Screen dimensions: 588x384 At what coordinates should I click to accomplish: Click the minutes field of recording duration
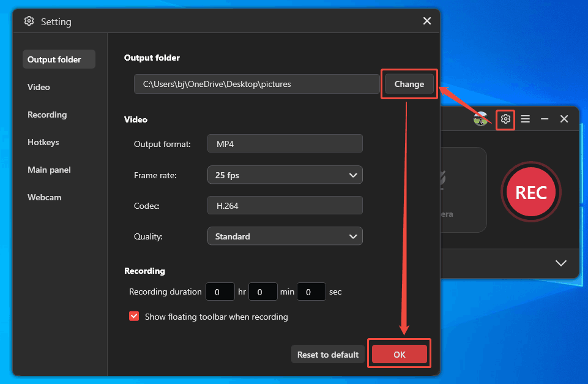(x=263, y=292)
